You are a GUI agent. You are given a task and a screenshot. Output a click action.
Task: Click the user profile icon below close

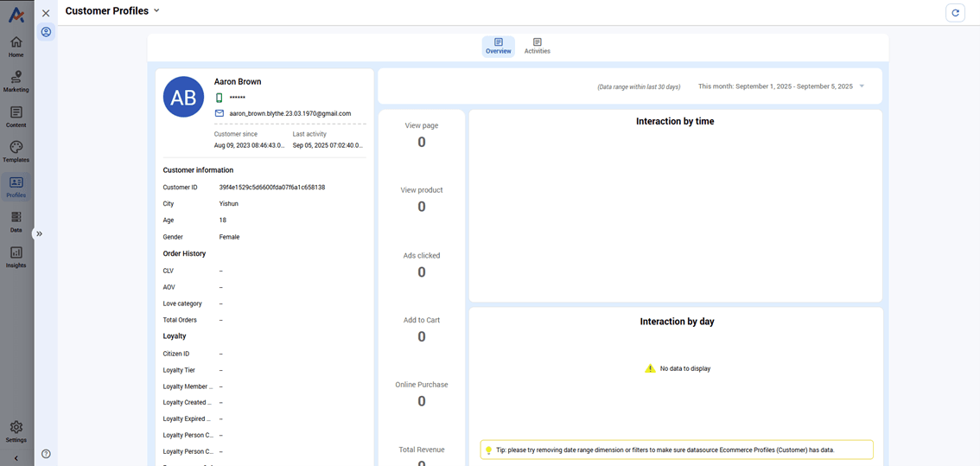tap(46, 32)
